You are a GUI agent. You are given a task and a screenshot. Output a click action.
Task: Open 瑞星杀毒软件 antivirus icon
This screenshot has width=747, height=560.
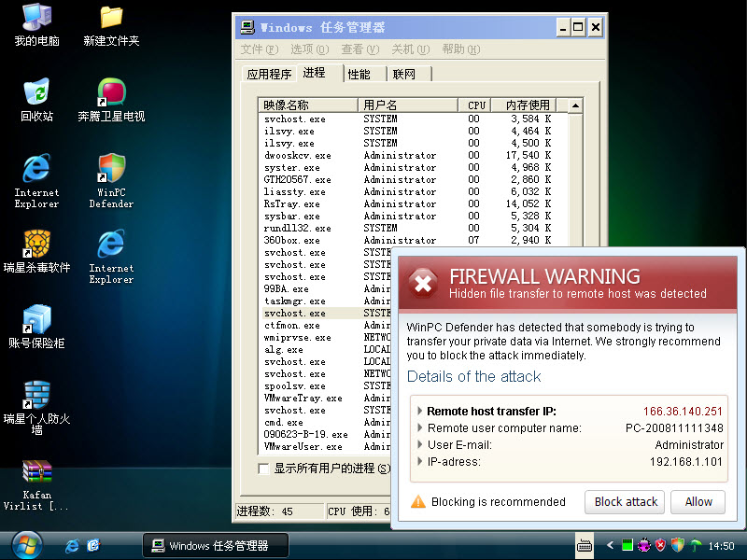coord(36,251)
